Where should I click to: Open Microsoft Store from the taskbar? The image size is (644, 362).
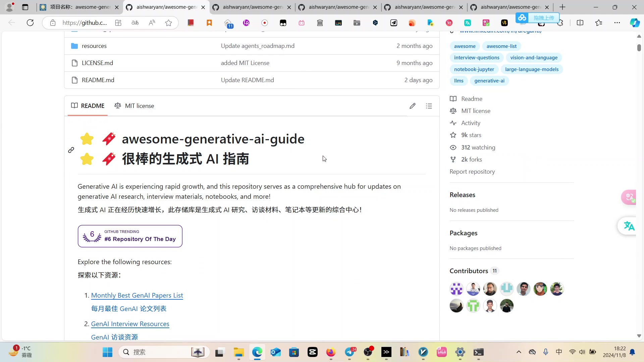tap(294, 352)
